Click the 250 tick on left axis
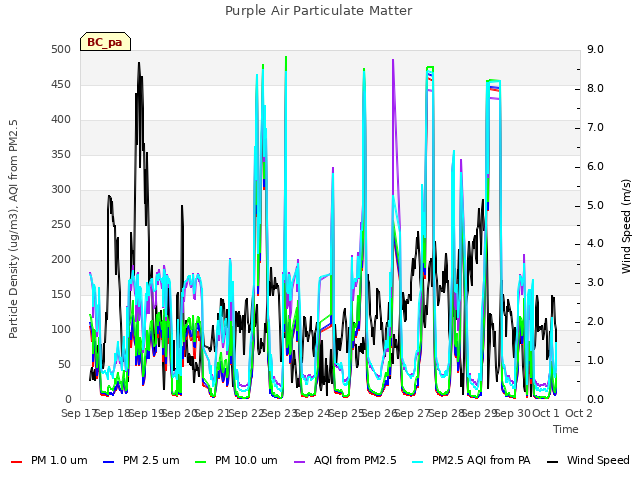 pyautogui.click(x=61, y=224)
